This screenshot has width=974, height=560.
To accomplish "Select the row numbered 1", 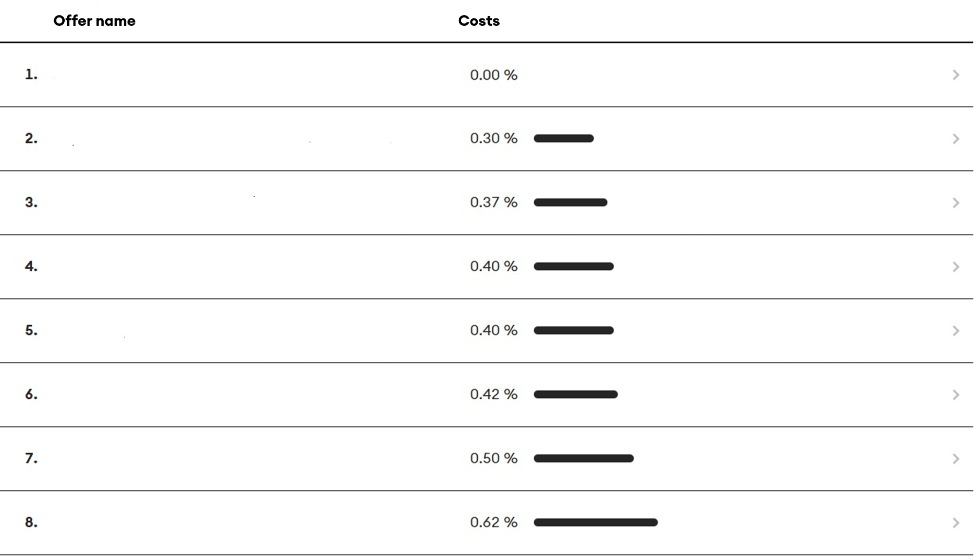I will [31, 75].
